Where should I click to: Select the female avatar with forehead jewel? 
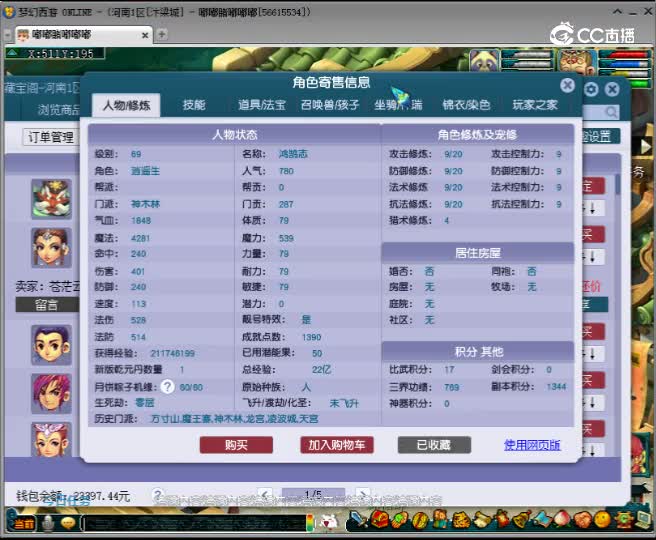[x=51, y=248]
